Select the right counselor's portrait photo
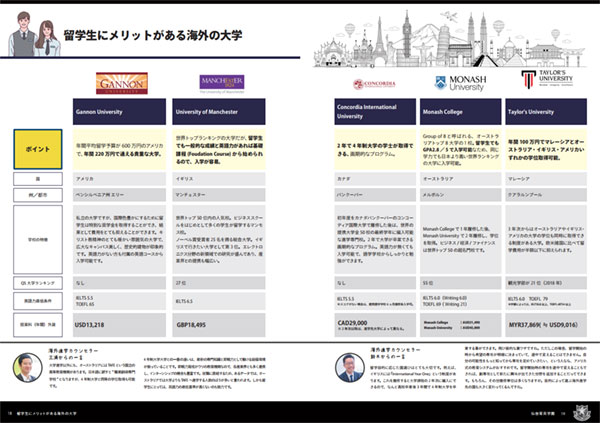Screen dimensions: 600x423 click(x=350, y=368)
